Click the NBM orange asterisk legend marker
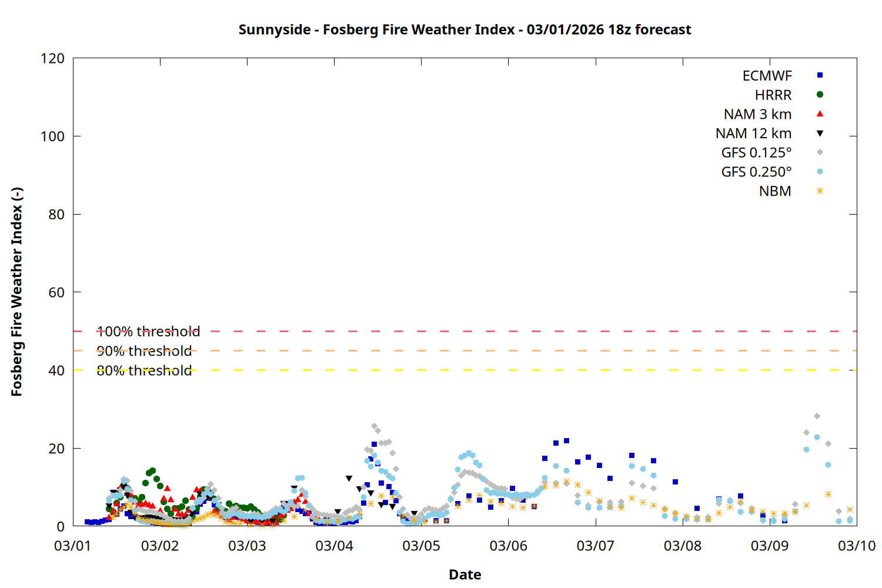The image size is (882, 588). (x=820, y=191)
